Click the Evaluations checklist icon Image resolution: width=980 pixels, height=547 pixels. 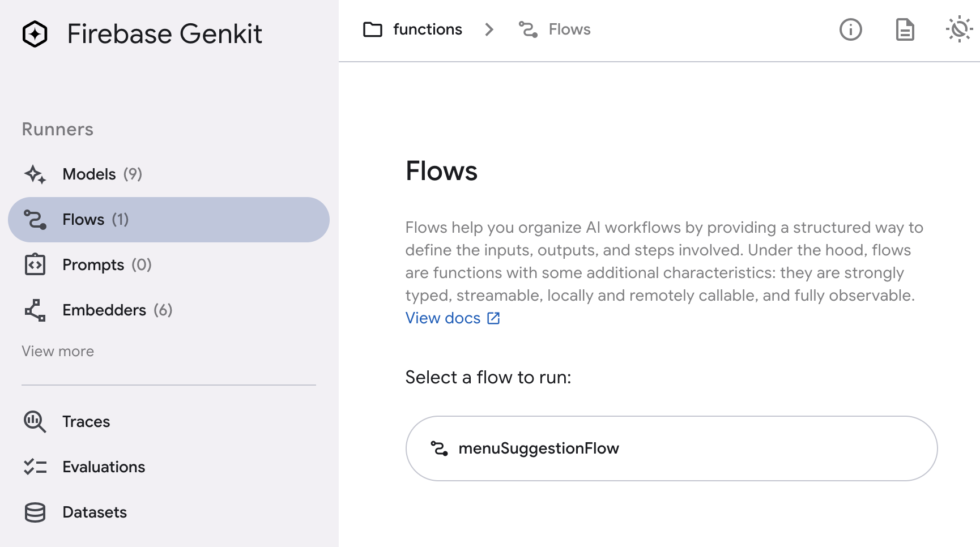click(x=35, y=467)
